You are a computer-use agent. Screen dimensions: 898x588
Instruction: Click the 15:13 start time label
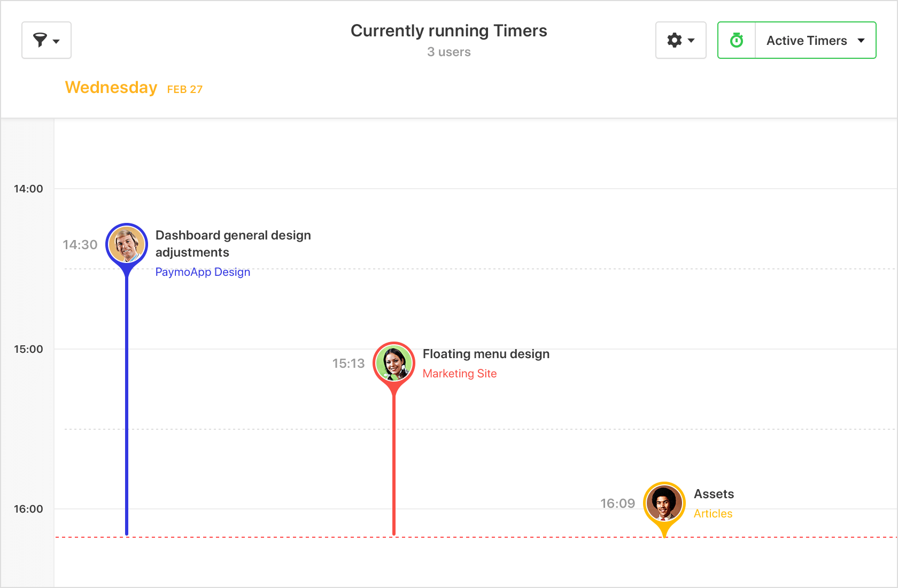348,363
